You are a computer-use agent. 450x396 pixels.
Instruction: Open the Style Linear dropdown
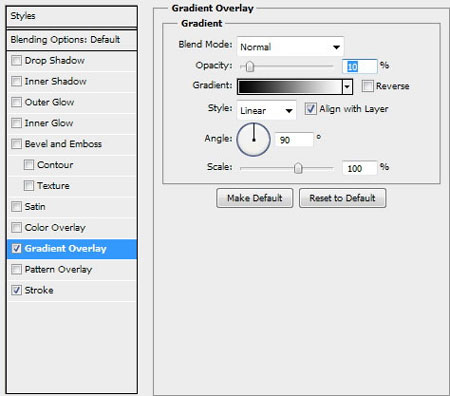coord(266,110)
